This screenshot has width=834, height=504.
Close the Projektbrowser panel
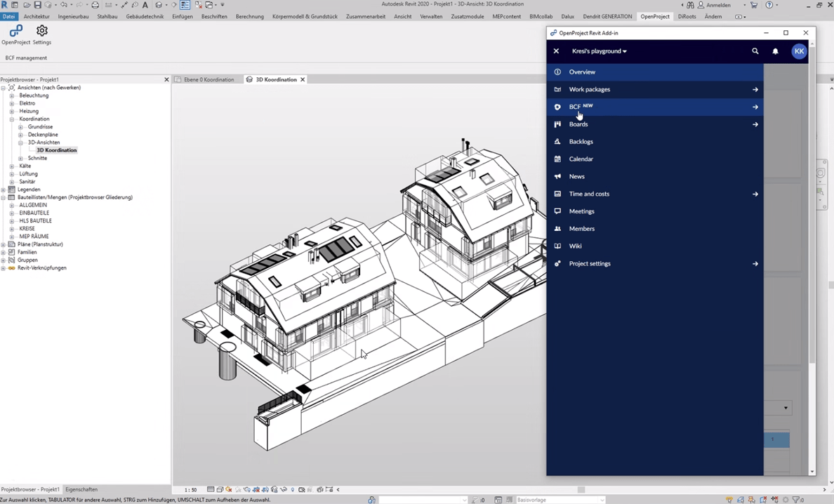[166, 80]
